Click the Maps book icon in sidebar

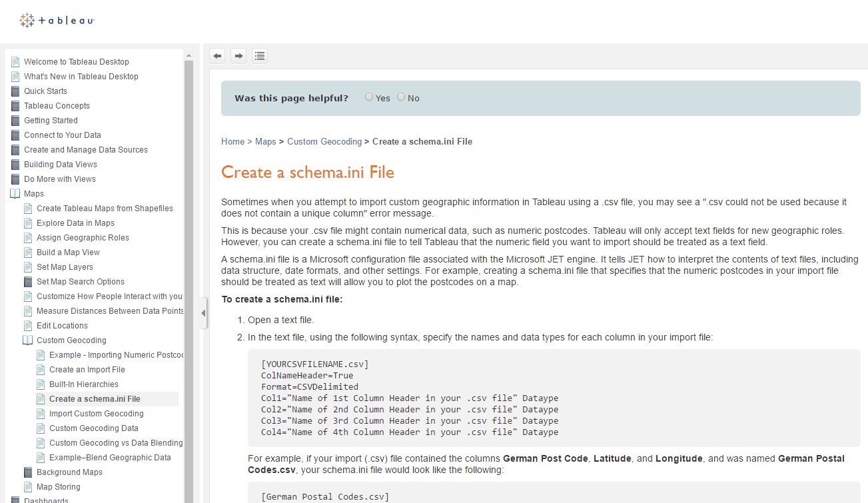[15, 193]
